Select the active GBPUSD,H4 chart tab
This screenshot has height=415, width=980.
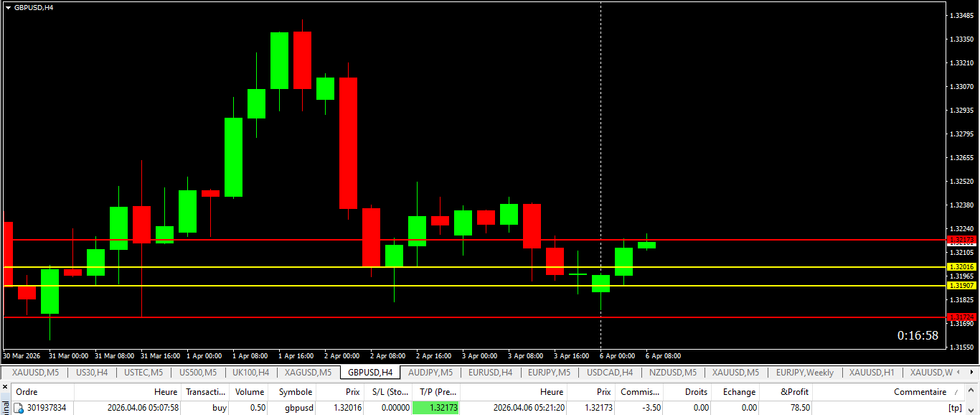tap(370, 373)
